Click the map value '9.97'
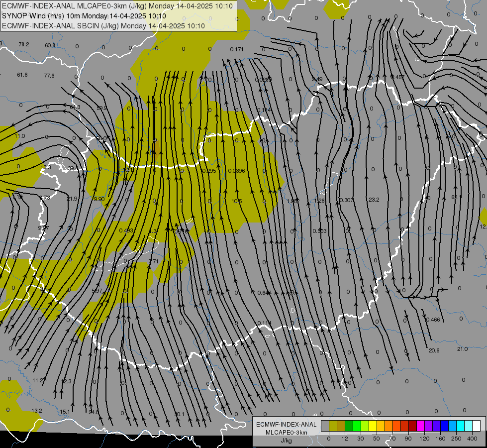This screenshot has height=448, width=487. click(x=43, y=228)
